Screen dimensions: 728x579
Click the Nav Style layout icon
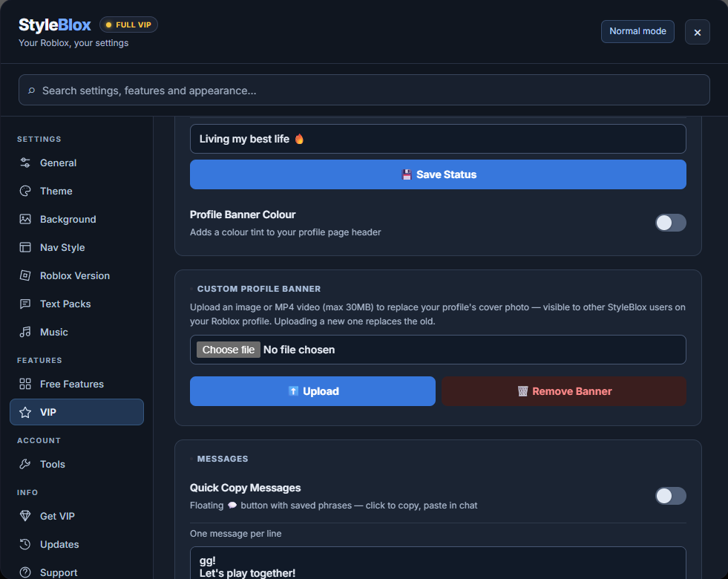pyautogui.click(x=25, y=247)
